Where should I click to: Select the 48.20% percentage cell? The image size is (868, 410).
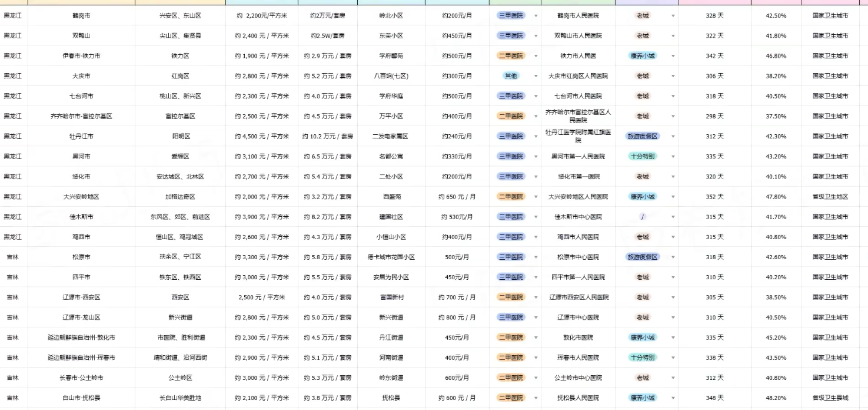click(776, 398)
